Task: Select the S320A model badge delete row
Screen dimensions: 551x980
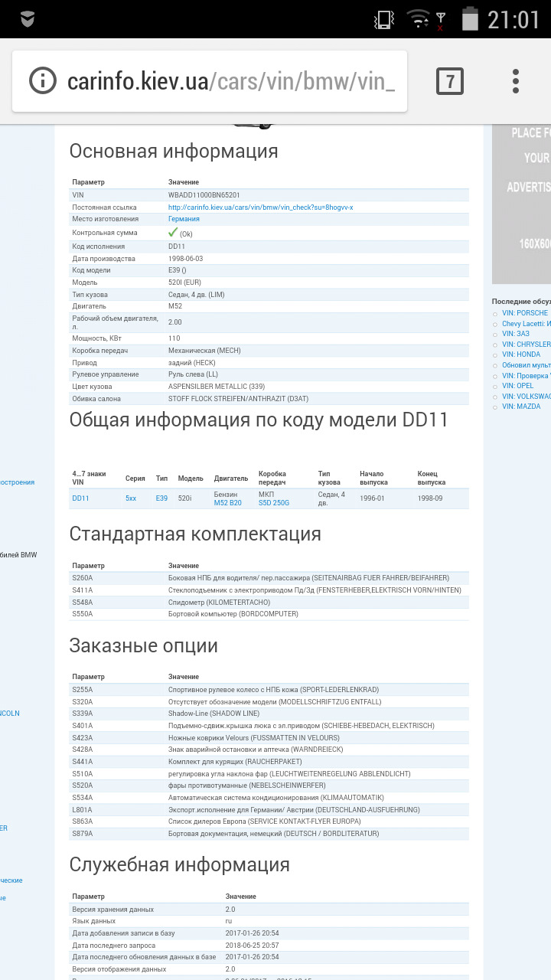Action: (269, 701)
